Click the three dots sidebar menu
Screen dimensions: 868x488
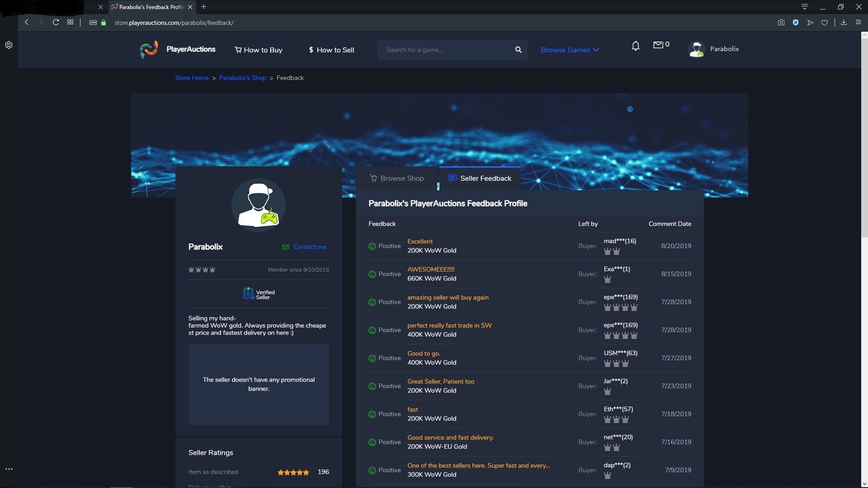tap(9, 469)
